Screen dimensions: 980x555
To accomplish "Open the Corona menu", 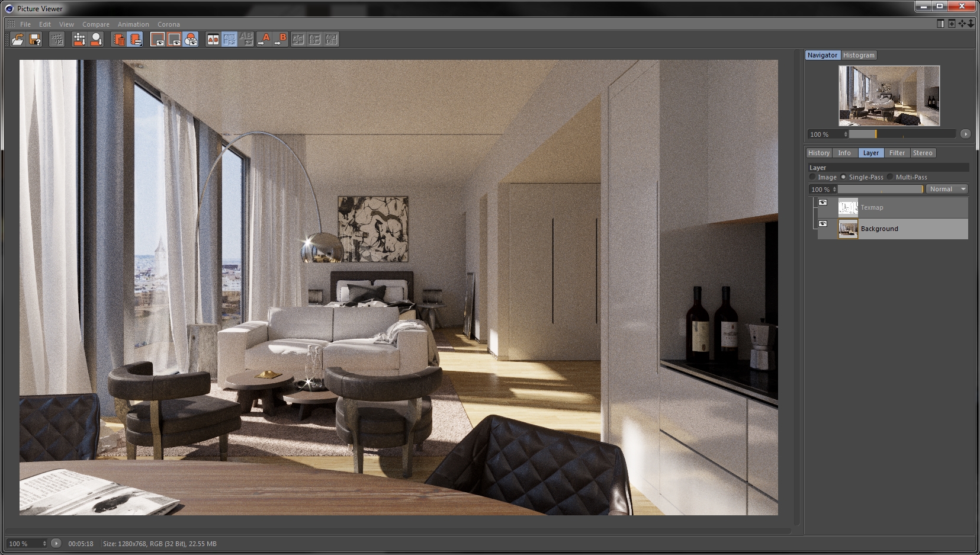I will click(169, 24).
